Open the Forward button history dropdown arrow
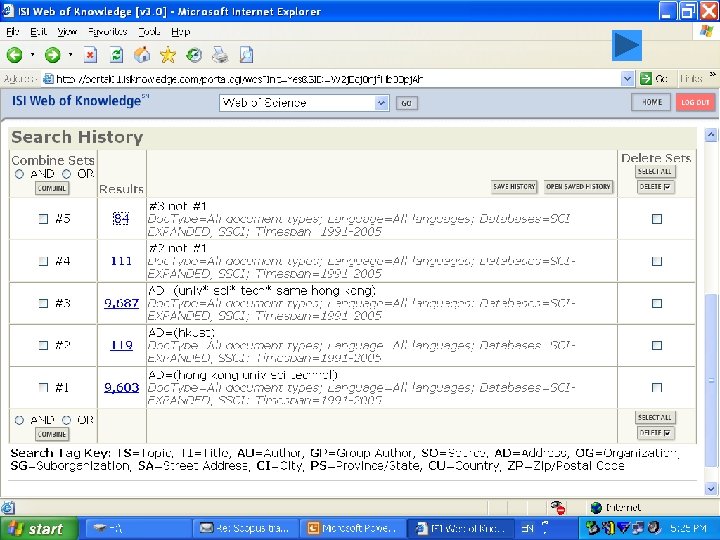The width and height of the screenshot is (720, 540). [70, 55]
